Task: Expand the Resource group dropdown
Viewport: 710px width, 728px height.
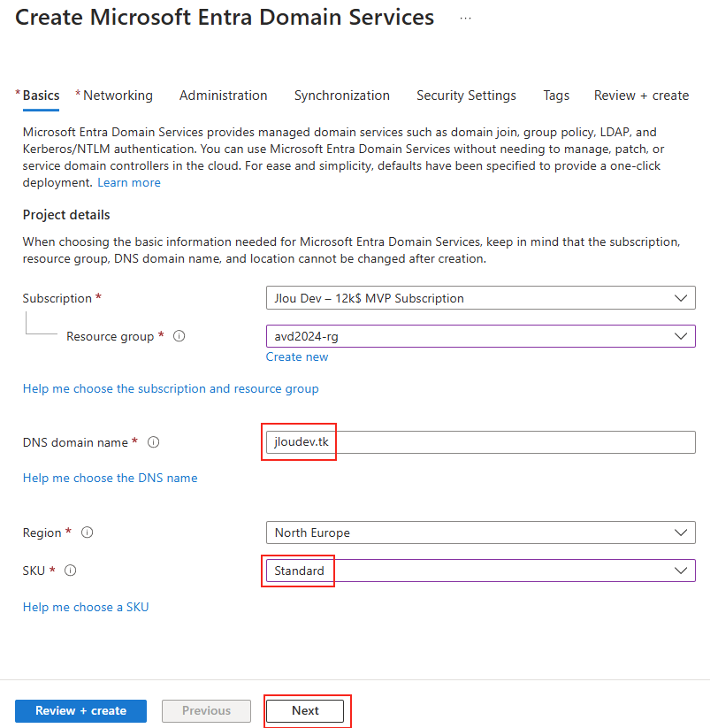Action: click(481, 336)
